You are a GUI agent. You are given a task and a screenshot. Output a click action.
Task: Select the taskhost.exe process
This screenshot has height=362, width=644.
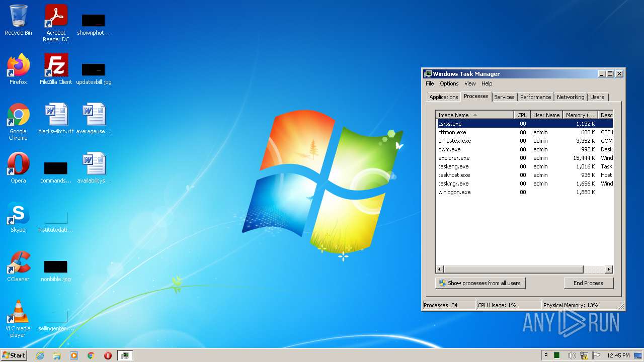click(525, 175)
